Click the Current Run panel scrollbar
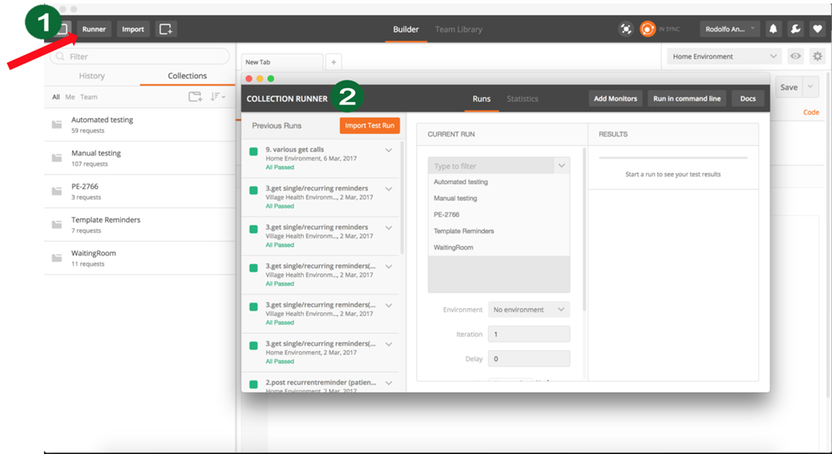Screen dimensions: 832x454 point(585,230)
